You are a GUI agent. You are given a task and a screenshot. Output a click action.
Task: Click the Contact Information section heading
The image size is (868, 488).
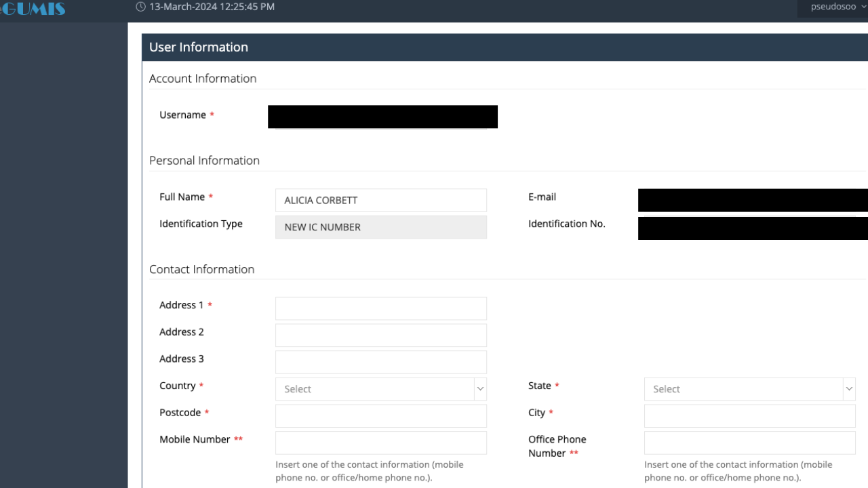click(x=202, y=269)
